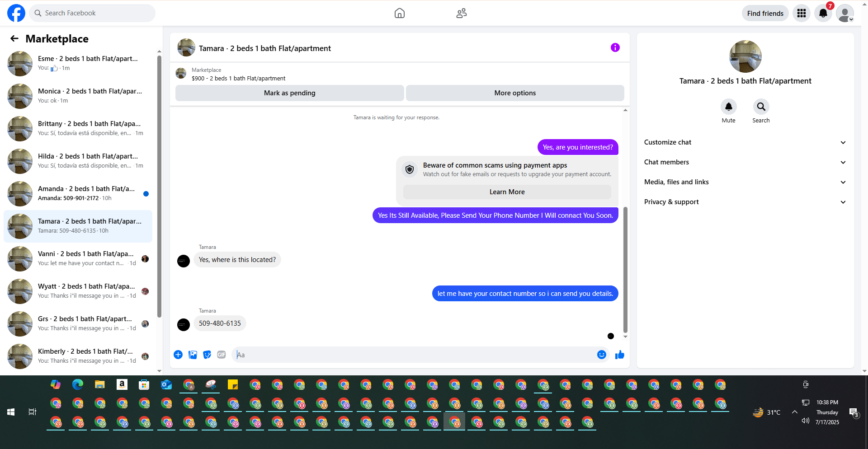
Task: Send a thumbs-up like
Action: pyautogui.click(x=620, y=355)
